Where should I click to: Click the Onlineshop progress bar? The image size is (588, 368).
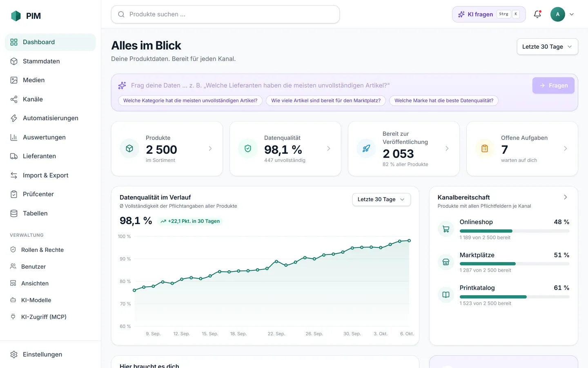coord(514,231)
